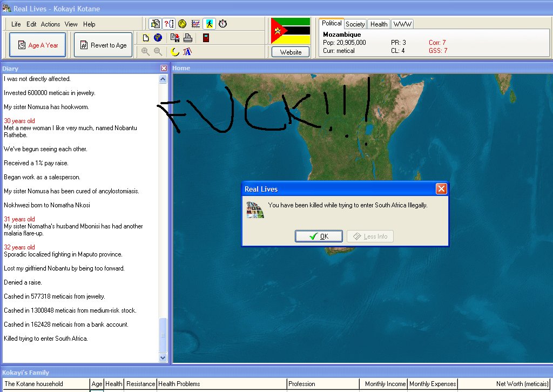553x392 pixels.
Task: Click the Age column header
Action: click(x=97, y=384)
